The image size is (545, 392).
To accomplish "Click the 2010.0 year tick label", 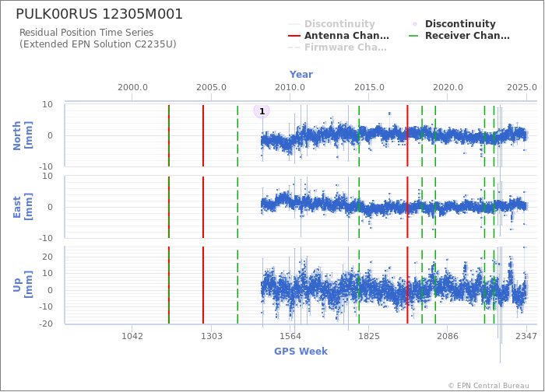I will pyautogui.click(x=290, y=87).
